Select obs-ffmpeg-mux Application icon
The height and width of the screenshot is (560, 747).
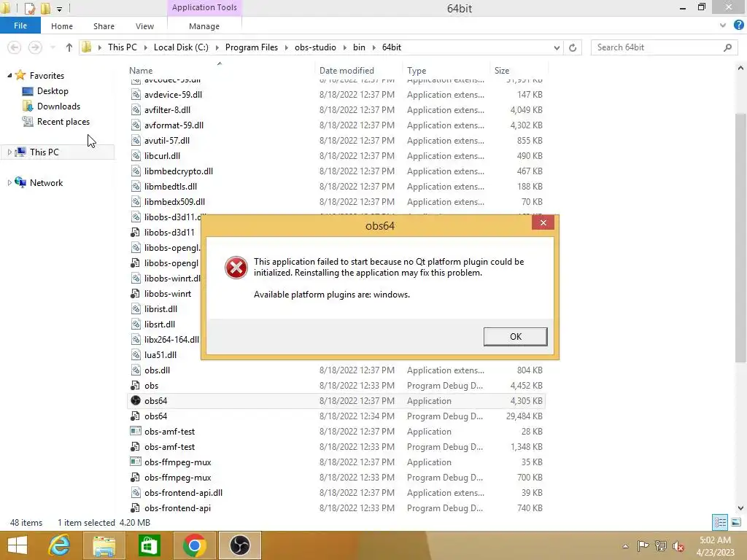coord(136,462)
